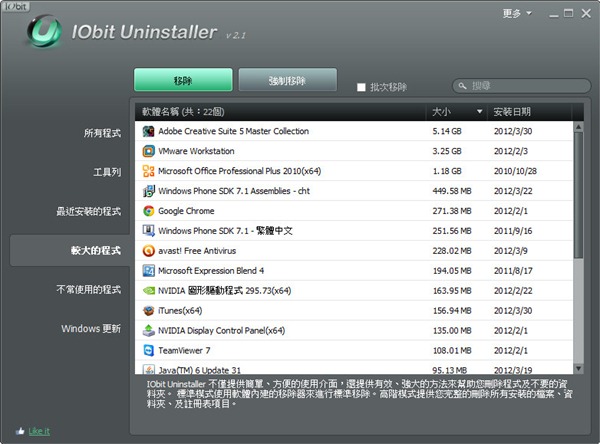Click the 2011/8/17 install date
Viewport: 600px width, 444px height.
coord(513,271)
